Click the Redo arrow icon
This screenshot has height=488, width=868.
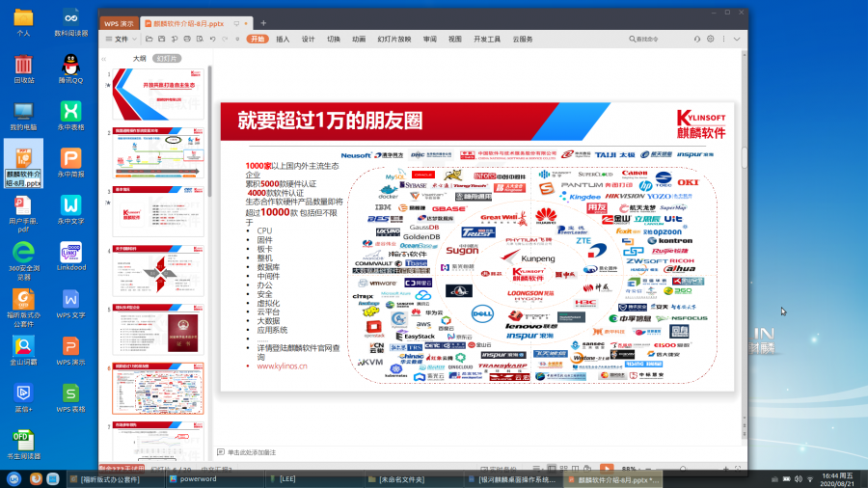(x=225, y=40)
